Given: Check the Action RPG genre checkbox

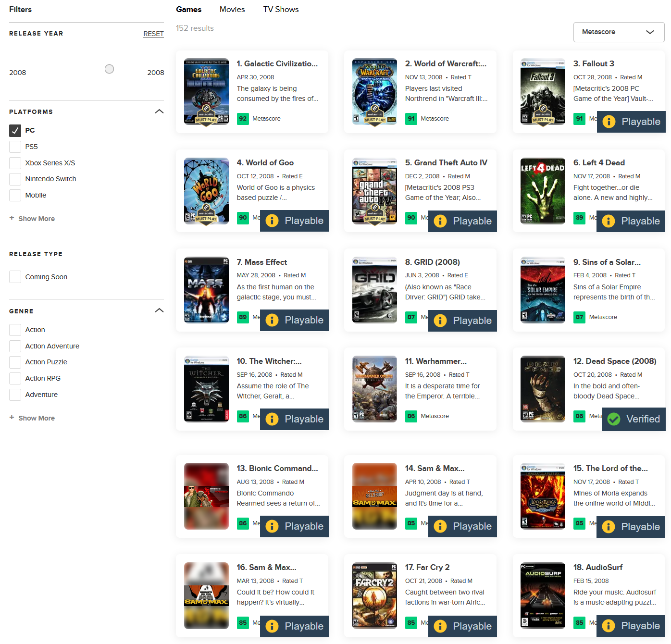Looking at the screenshot, I should pyautogui.click(x=15, y=378).
